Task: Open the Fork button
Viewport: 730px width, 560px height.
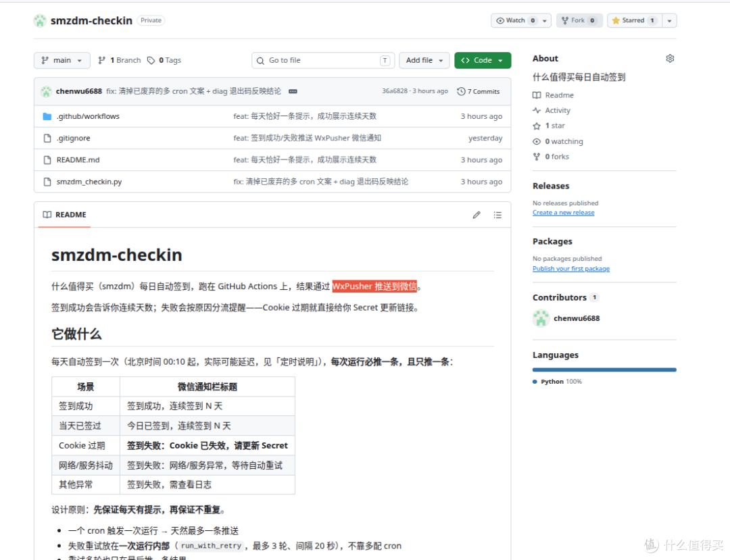Action: click(x=579, y=20)
